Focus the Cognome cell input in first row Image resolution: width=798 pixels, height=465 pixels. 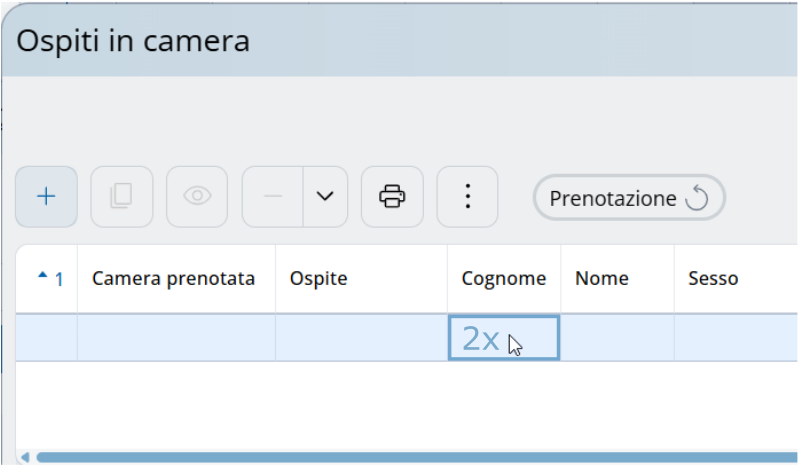point(503,338)
